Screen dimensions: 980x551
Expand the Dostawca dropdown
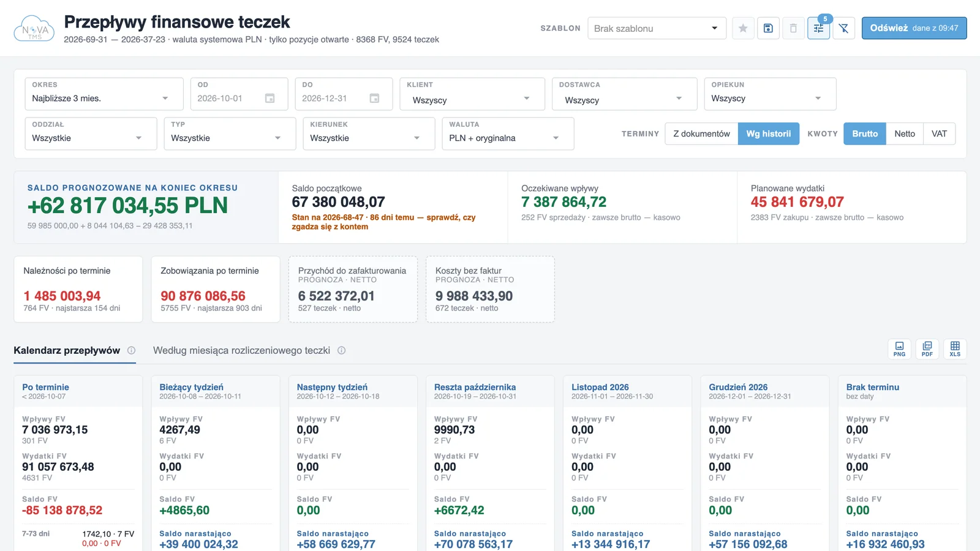624,94
